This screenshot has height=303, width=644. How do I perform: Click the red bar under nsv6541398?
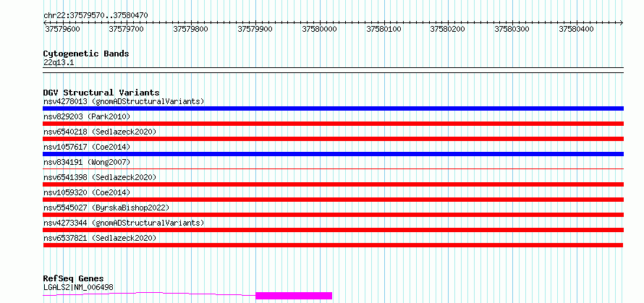click(333, 184)
